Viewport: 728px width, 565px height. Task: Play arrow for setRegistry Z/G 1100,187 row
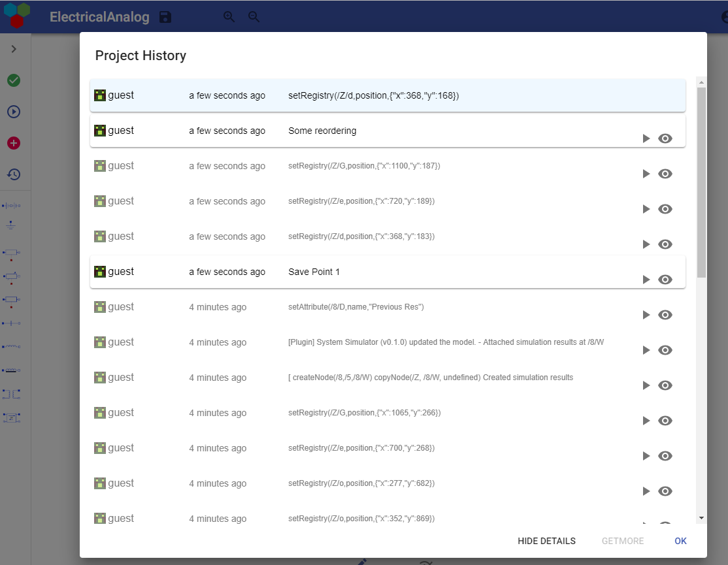click(646, 174)
